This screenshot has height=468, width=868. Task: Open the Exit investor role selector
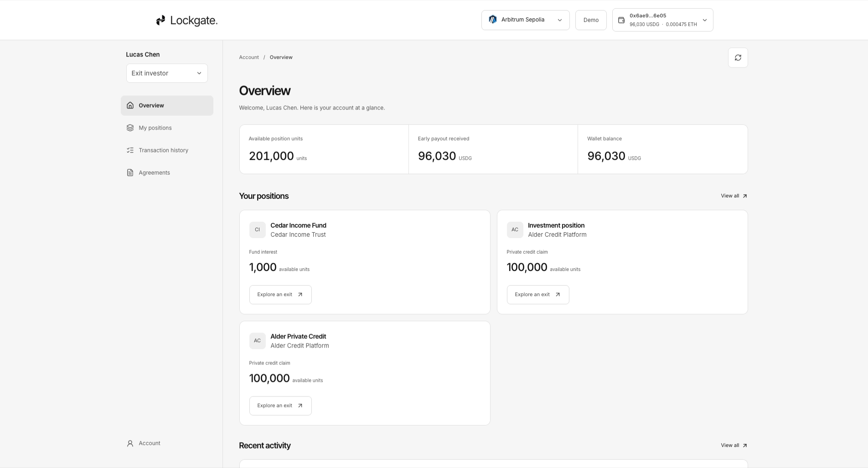click(x=167, y=73)
